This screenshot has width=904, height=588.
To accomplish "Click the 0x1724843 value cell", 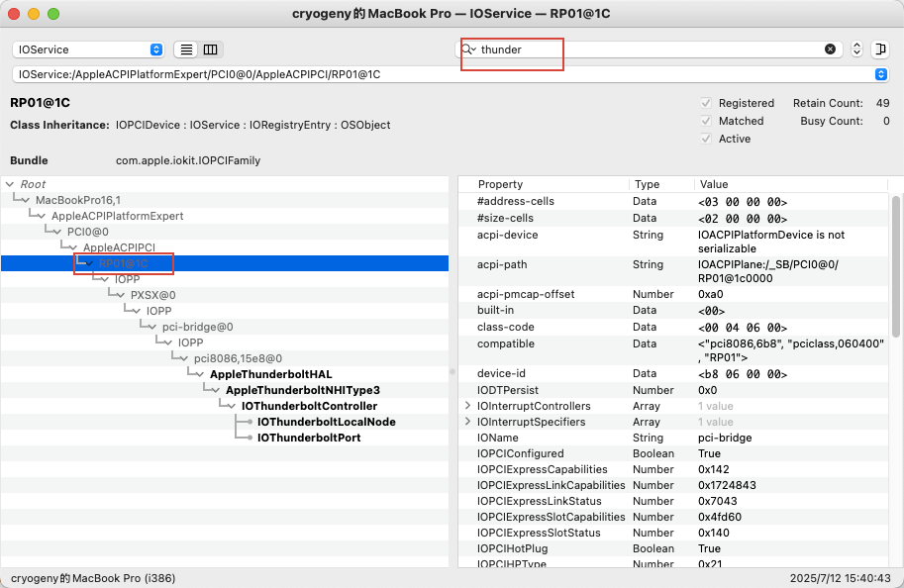I will pos(727,485).
